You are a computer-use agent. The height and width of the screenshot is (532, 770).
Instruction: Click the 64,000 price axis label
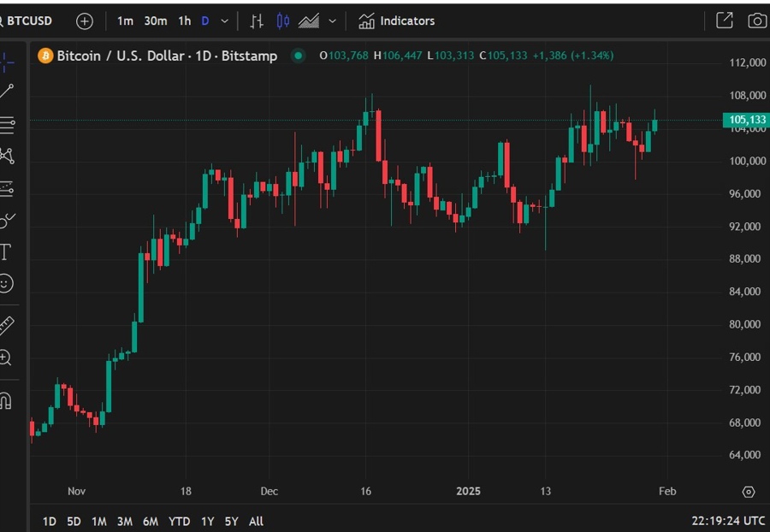pyautogui.click(x=745, y=455)
